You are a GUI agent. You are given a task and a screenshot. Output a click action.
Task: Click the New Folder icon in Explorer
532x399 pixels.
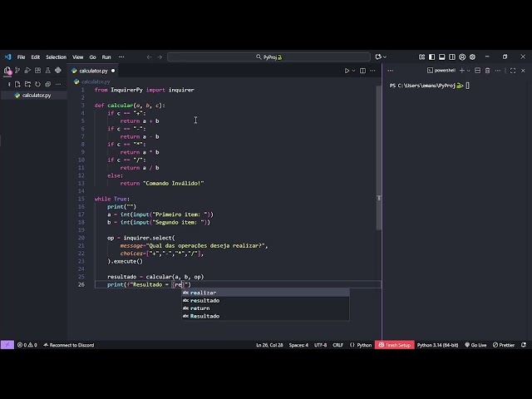point(27,84)
